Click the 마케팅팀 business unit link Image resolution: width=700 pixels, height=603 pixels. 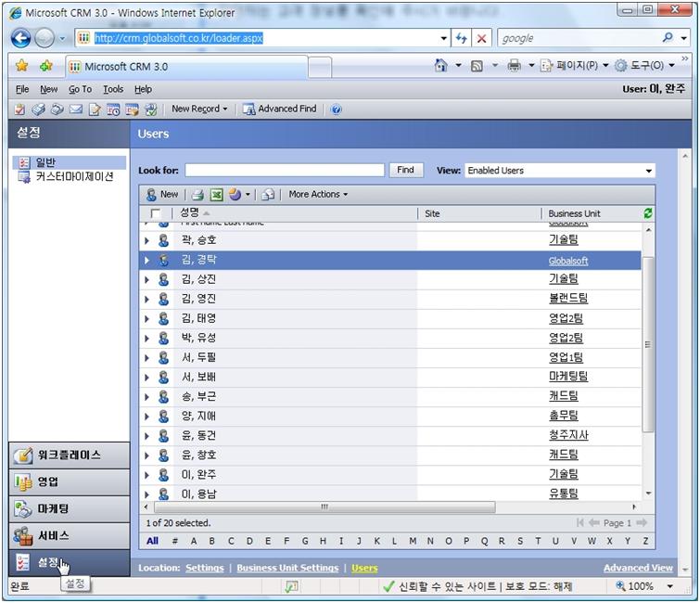click(x=567, y=377)
